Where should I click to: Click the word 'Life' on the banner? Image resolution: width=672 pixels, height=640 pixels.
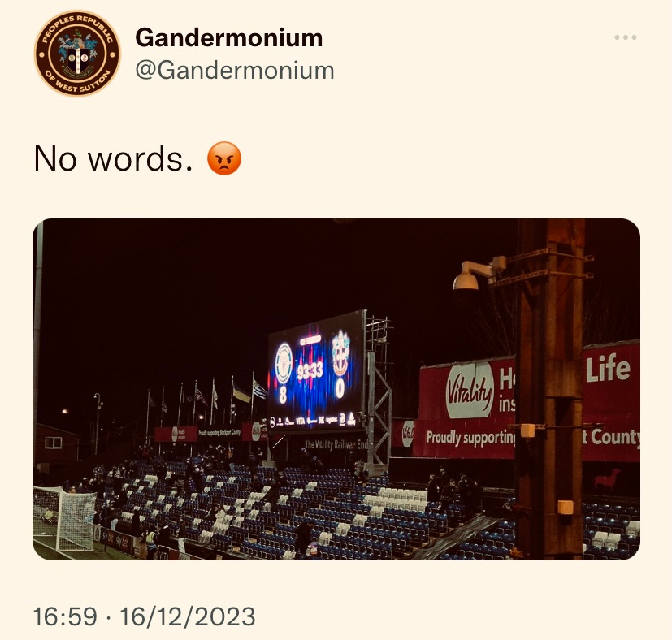click(608, 369)
